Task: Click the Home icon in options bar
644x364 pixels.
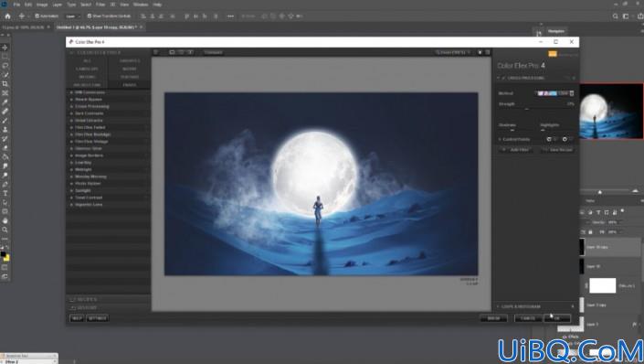Action: pyautogui.click(x=7, y=16)
